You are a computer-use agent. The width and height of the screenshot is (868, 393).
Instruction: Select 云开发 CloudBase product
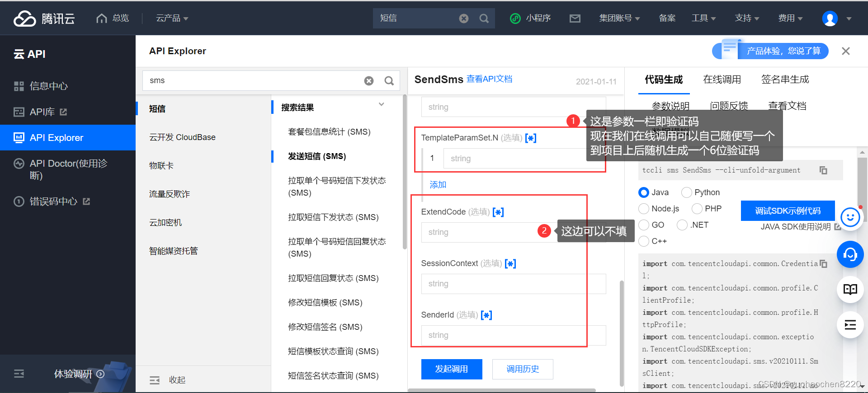pos(182,137)
